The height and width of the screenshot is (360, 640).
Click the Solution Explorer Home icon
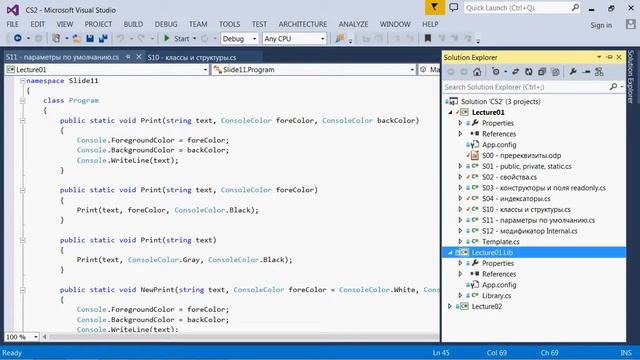477,72
